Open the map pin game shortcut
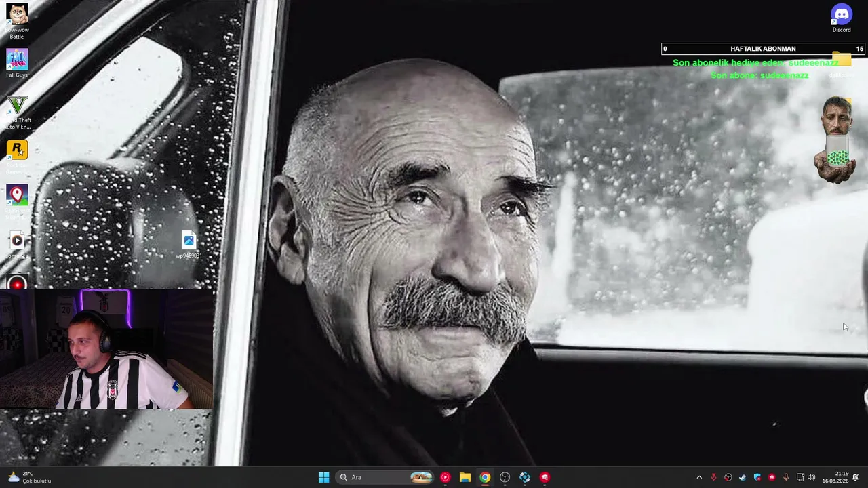 tap(17, 201)
